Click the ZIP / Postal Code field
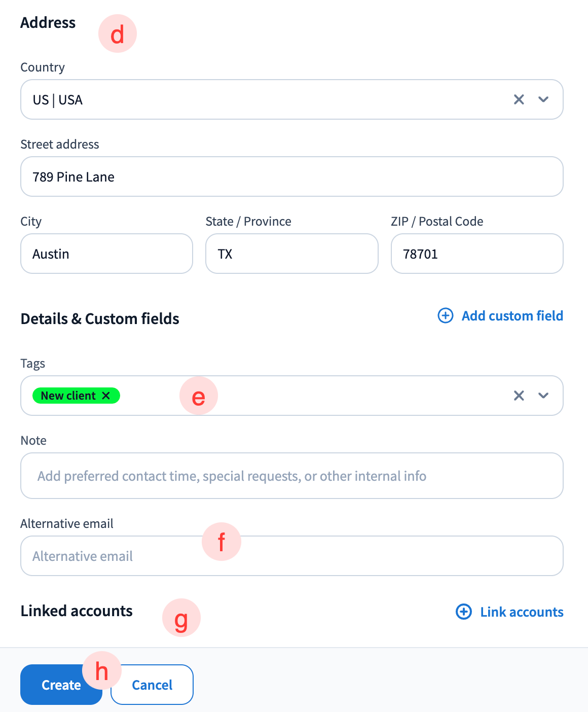The image size is (588, 712). point(476,254)
